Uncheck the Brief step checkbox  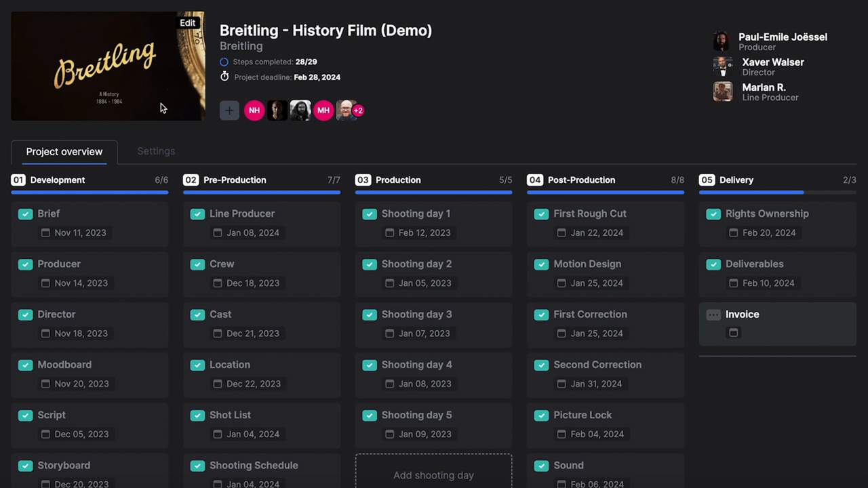tap(25, 214)
